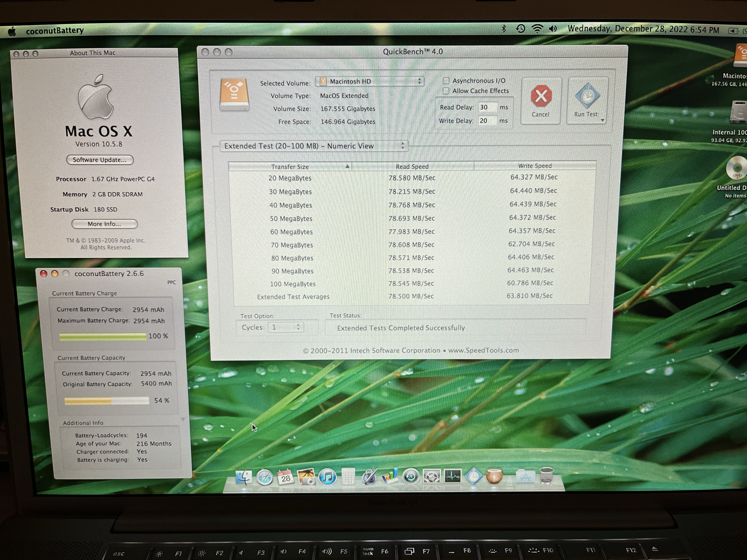This screenshot has height=560, width=747.
Task: Click the battery status menu bar icon
Action: click(x=733, y=31)
